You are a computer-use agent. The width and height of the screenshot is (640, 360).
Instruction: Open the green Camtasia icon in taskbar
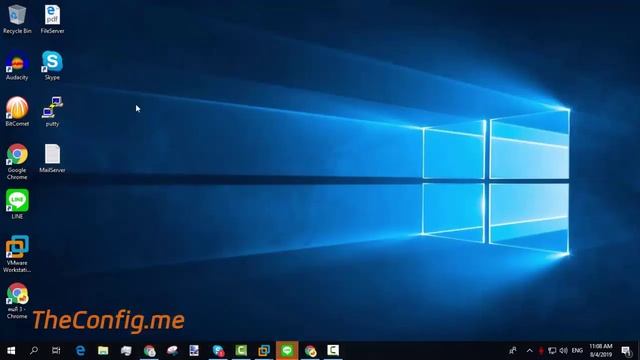click(241, 351)
